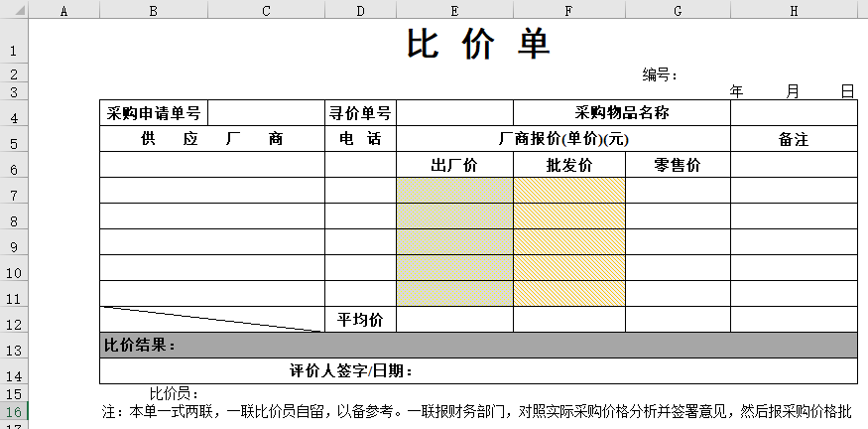
Task: Select the 备注 header cell
Action: pos(794,140)
